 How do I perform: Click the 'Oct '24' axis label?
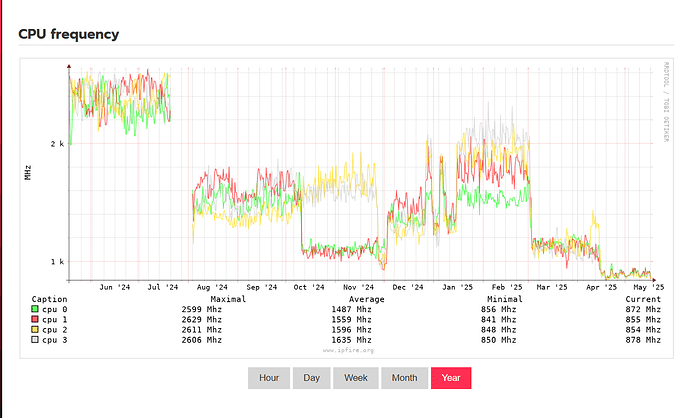tap(309, 287)
